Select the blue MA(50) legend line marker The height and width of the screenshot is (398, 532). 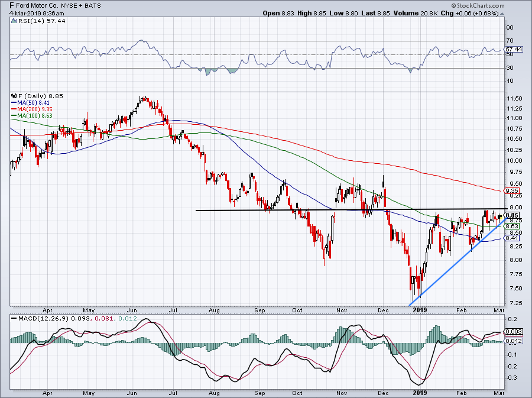pyautogui.click(x=14, y=102)
